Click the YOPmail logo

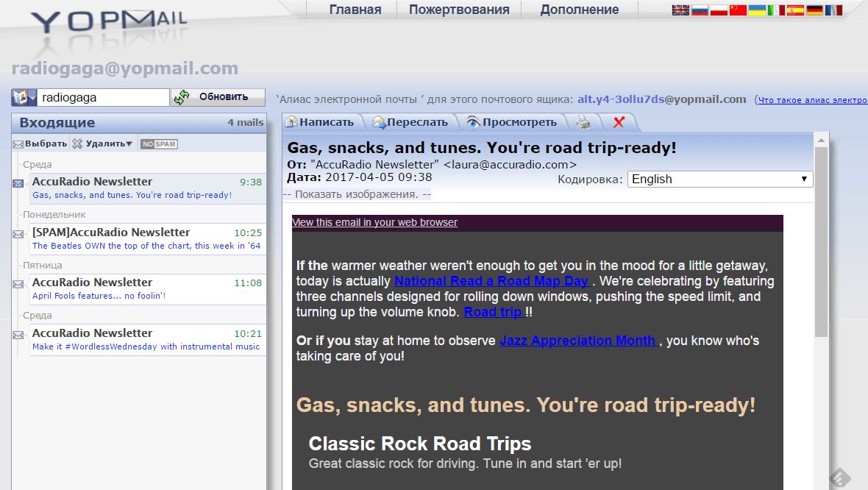point(109,21)
